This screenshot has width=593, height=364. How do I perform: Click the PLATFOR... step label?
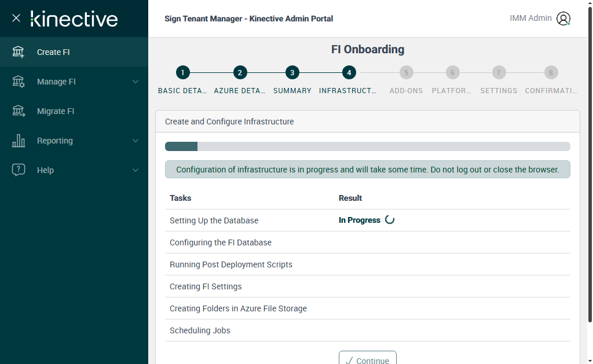[x=452, y=91]
